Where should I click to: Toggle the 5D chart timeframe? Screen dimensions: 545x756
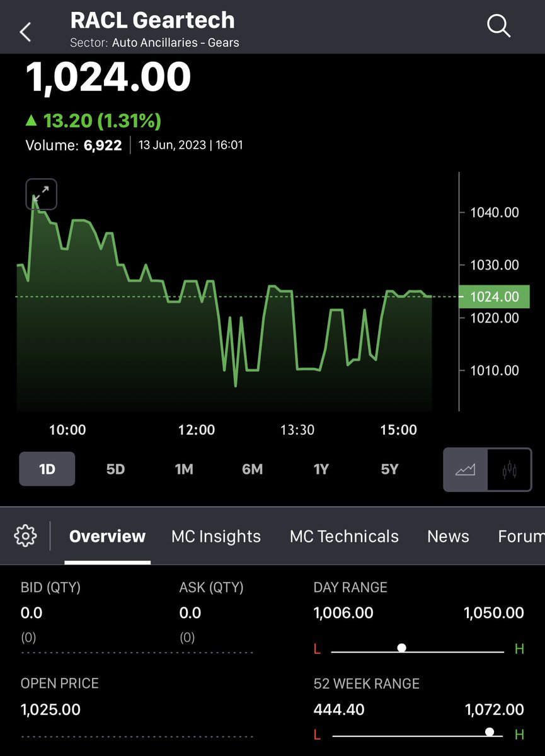click(x=115, y=469)
